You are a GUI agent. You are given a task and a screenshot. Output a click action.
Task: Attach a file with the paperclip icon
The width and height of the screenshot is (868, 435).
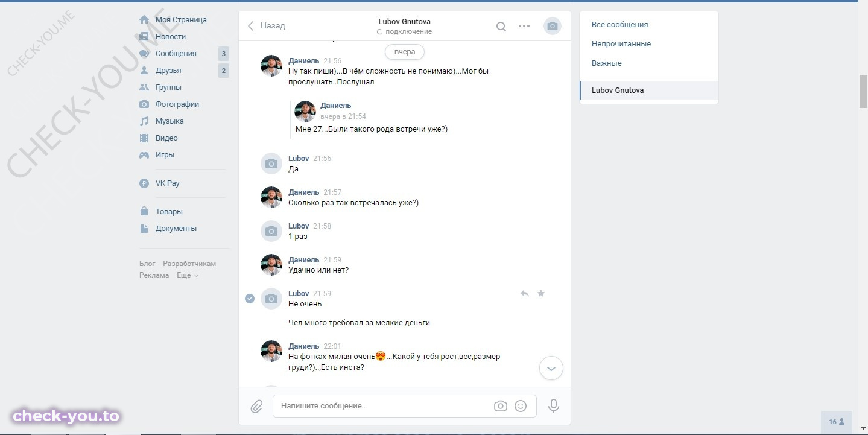coord(256,407)
